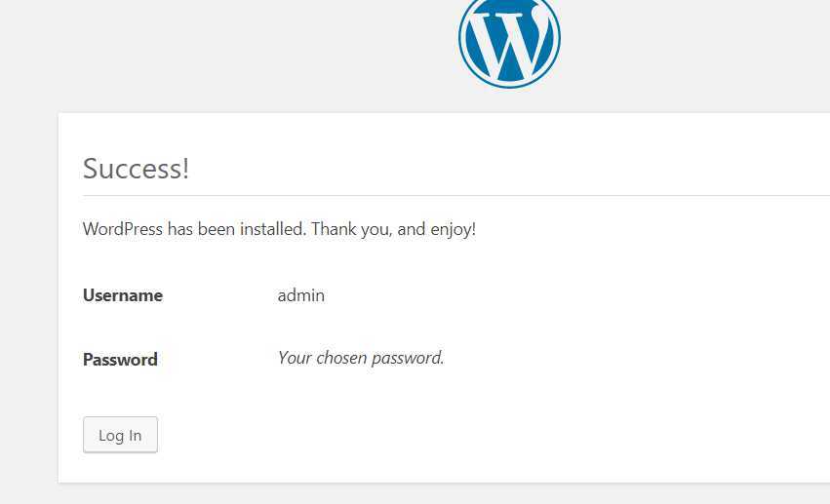Click the exclamation mark after Success
830x504 pixels.
tap(185, 169)
